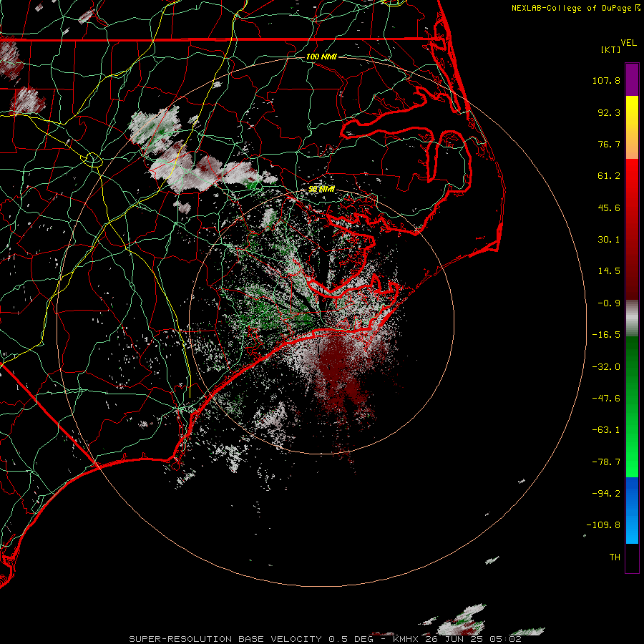
Task: Click the 50 NMI range ring label
Action: (x=321, y=189)
